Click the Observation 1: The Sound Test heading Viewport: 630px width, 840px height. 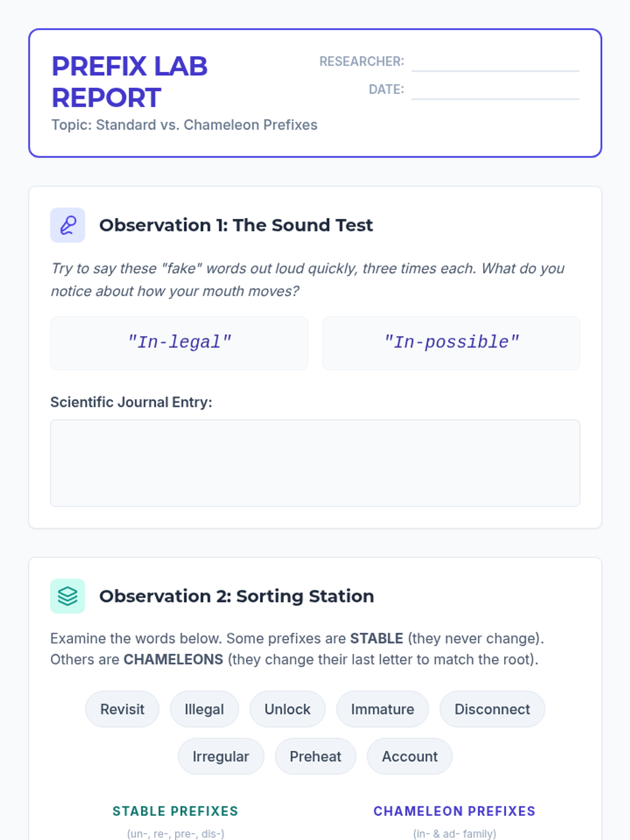236,225
